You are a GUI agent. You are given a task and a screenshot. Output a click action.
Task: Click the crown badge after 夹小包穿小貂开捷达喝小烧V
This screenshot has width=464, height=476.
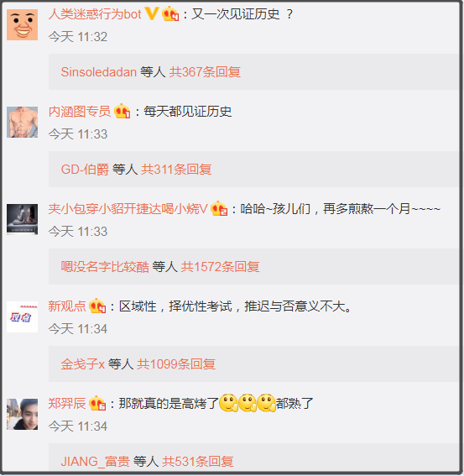tap(219, 208)
